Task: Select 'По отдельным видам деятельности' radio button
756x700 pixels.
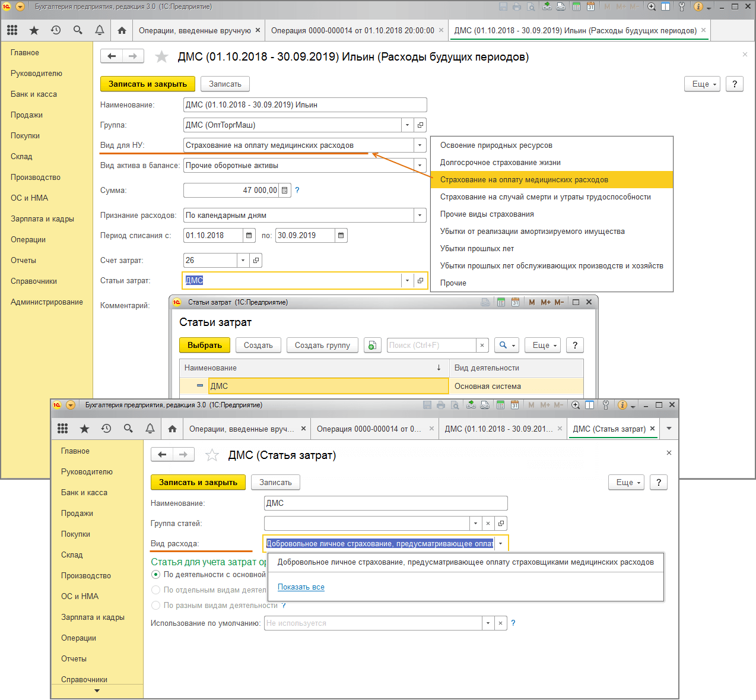Action: click(155, 590)
